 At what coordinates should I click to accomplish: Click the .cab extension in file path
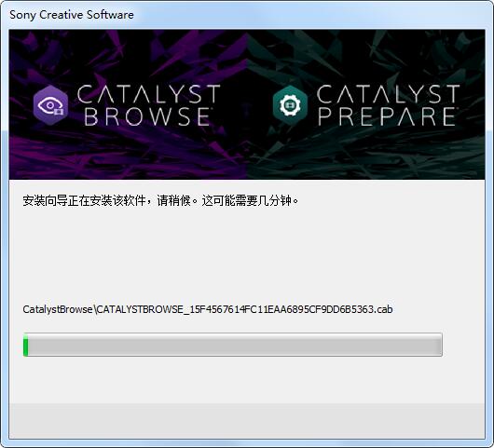[x=383, y=309]
